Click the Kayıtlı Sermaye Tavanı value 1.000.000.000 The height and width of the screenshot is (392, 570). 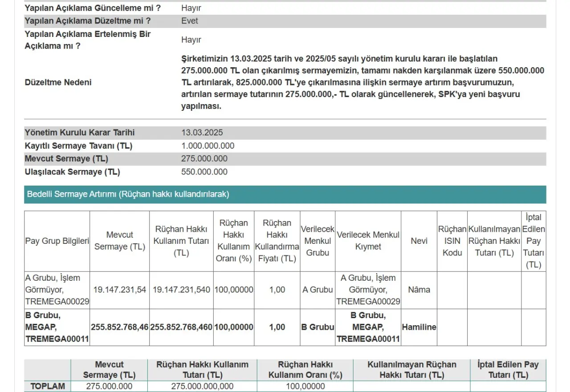208,146
